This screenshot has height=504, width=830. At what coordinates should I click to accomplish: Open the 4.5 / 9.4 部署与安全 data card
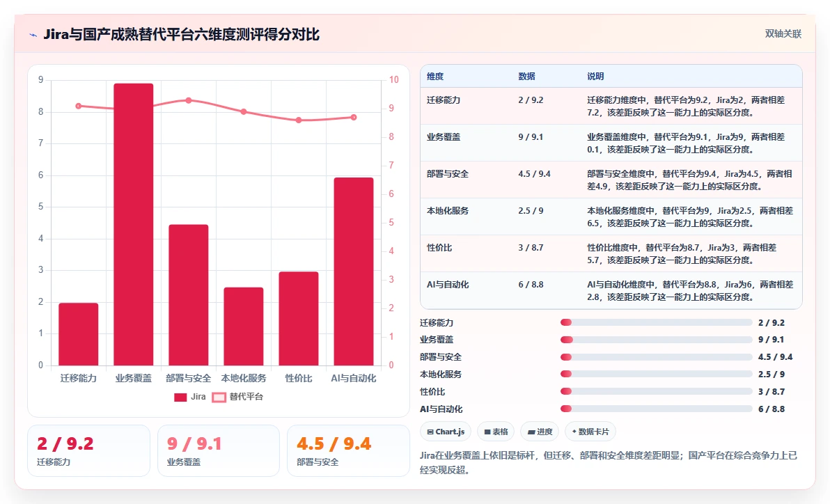348,451
